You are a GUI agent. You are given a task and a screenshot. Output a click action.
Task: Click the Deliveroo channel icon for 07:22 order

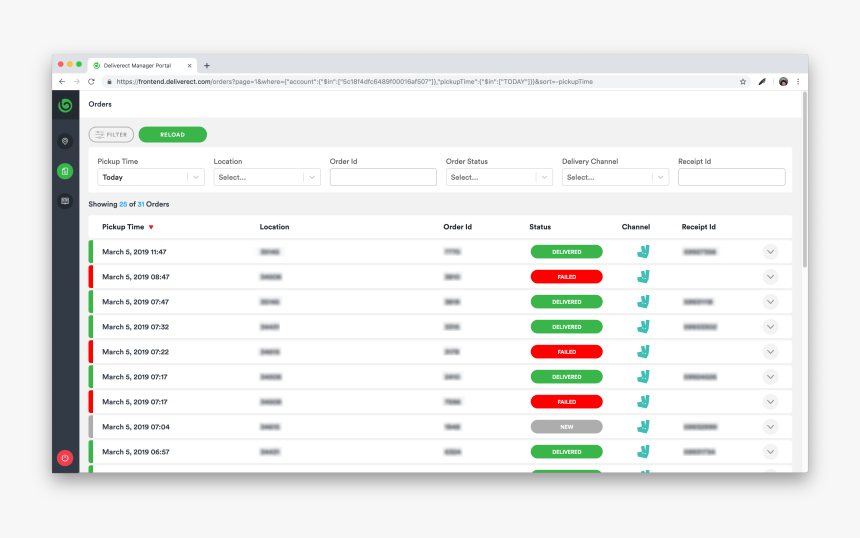pyautogui.click(x=643, y=352)
